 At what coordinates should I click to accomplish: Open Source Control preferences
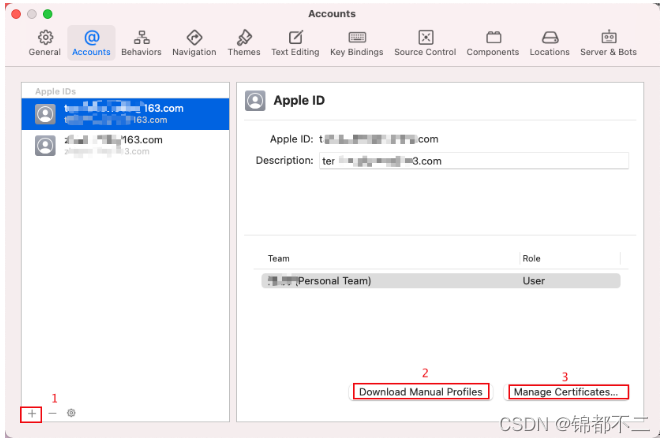(x=425, y=42)
